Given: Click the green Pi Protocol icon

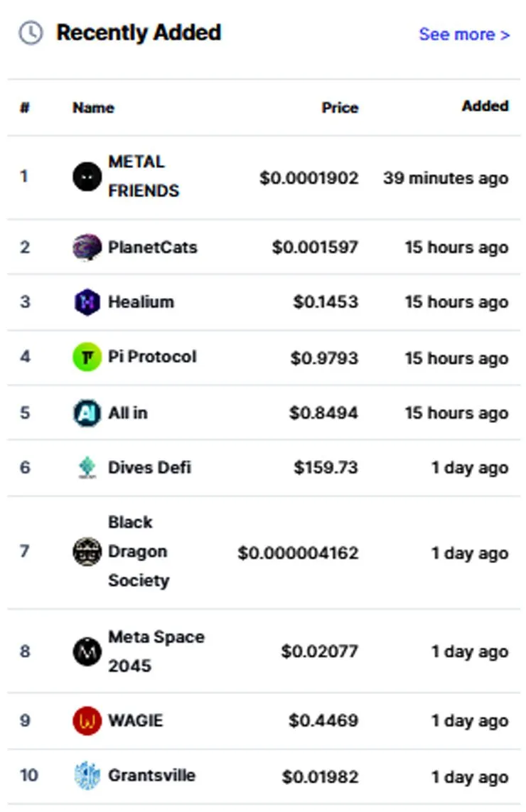Looking at the screenshot, I should pos(87,357).
